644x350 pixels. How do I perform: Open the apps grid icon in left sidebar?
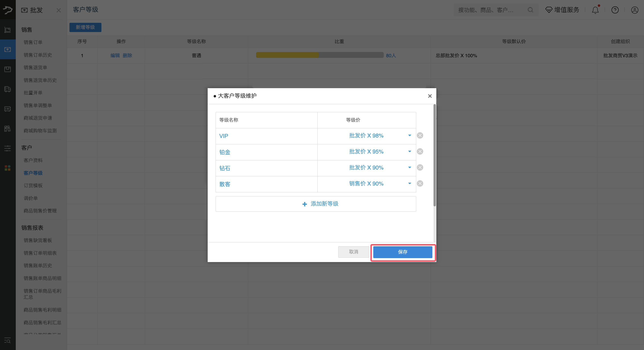(7, 168)
